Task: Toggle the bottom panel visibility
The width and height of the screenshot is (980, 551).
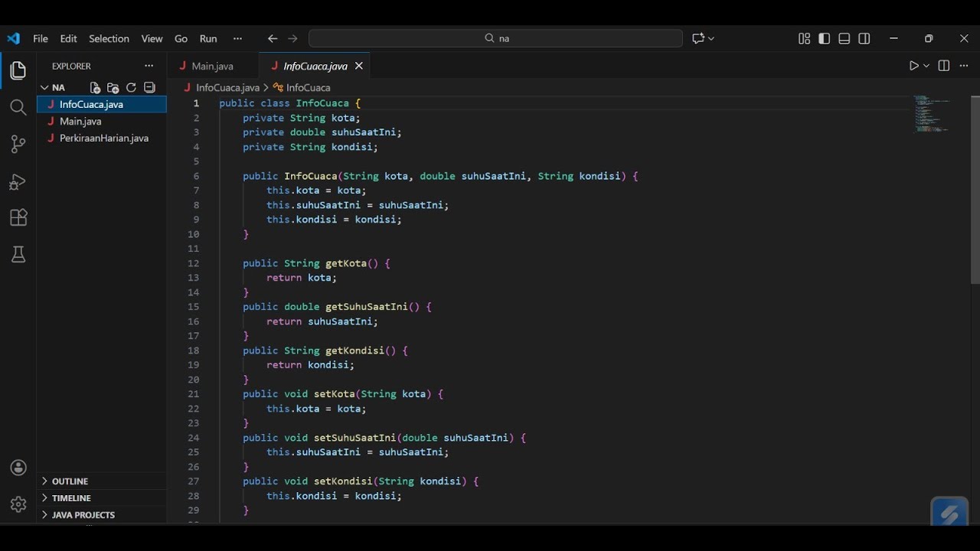Action: pyautogui.click(x=844, y=38)
